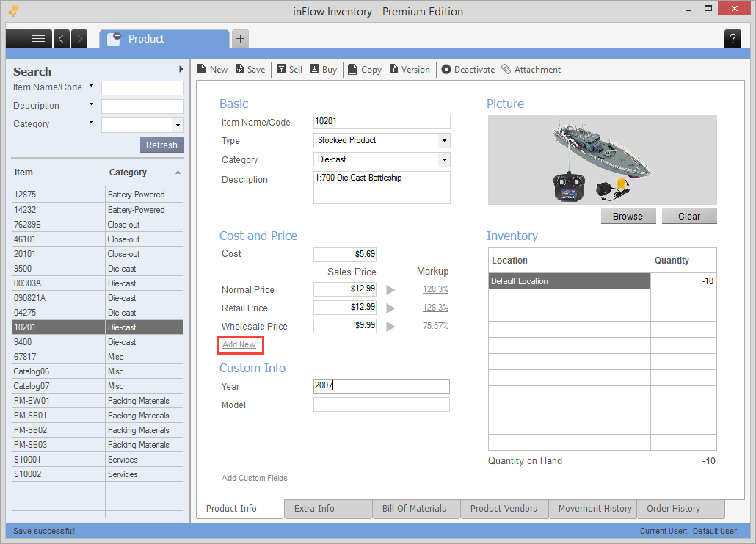Viewport: 756px width, 544px height.
Task: Click arrow beside Normal Price
Action: (390, 290)
